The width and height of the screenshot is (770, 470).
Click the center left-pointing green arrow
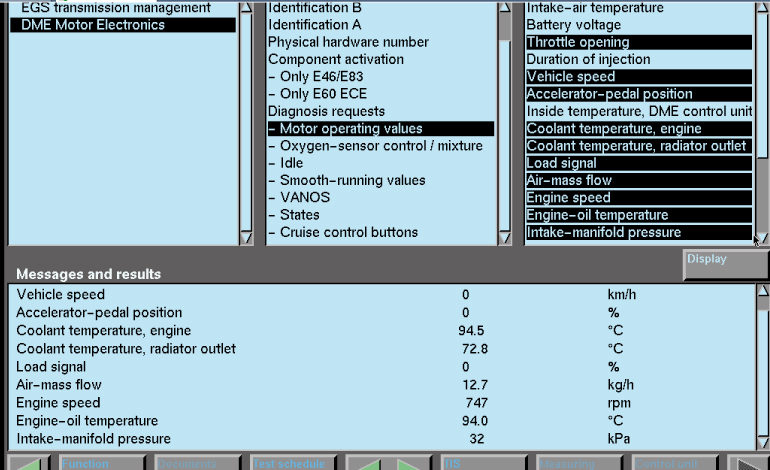(x=367, y=463)
